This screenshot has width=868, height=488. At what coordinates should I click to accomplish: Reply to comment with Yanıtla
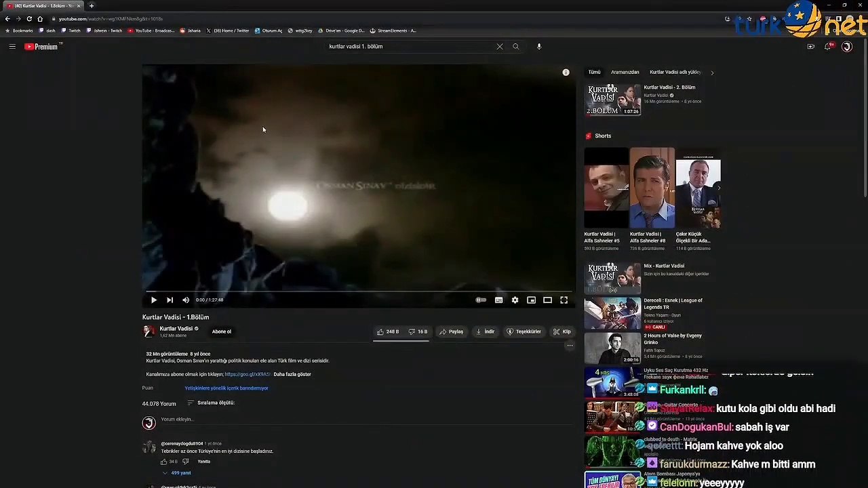203,462
